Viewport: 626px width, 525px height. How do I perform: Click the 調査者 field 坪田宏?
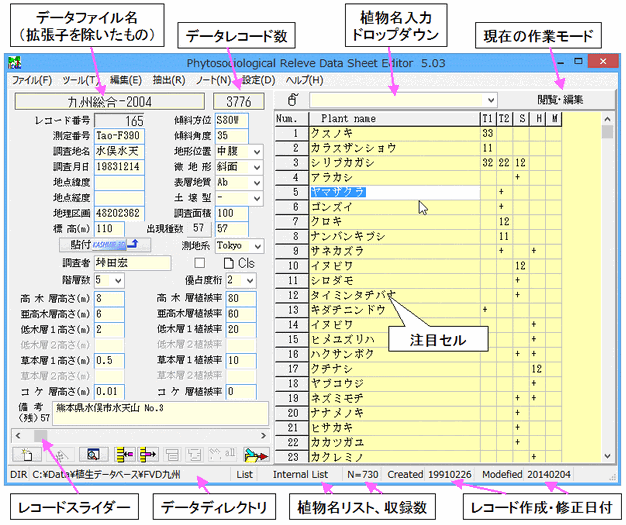click(133, 263)
